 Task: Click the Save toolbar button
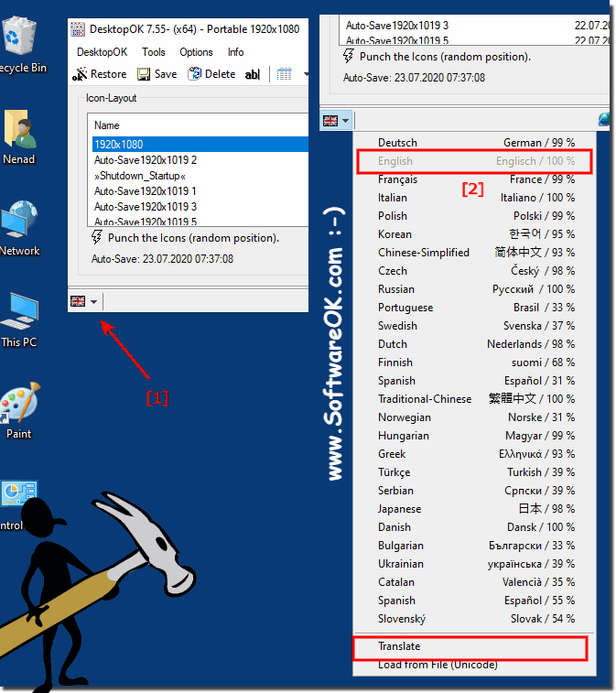click(157, 74)
